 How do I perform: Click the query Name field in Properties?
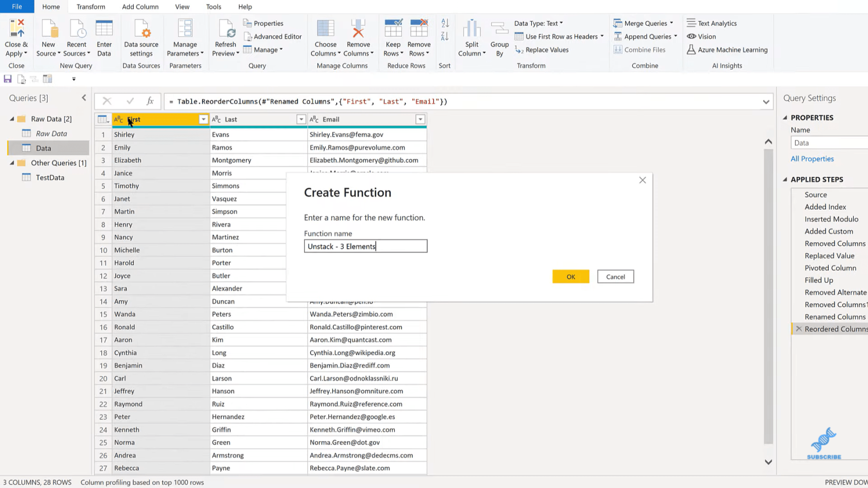(829, 143)
